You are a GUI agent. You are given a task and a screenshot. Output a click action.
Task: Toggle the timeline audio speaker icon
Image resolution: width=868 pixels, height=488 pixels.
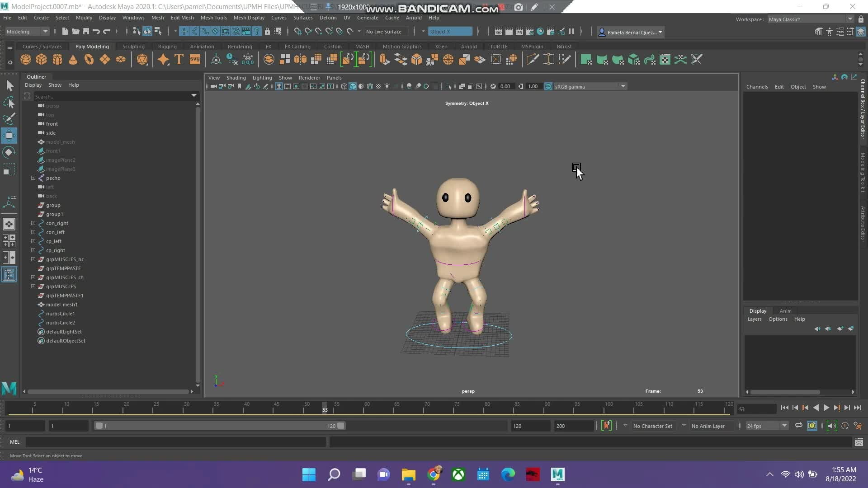(831, 426)
